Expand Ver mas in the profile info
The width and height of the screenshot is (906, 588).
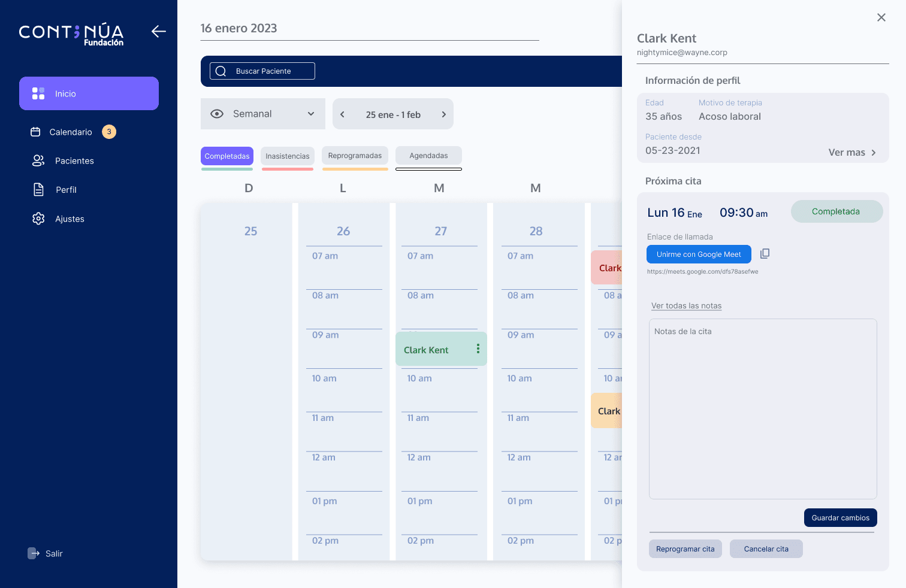pyautogui.click(x=852, y=152)
